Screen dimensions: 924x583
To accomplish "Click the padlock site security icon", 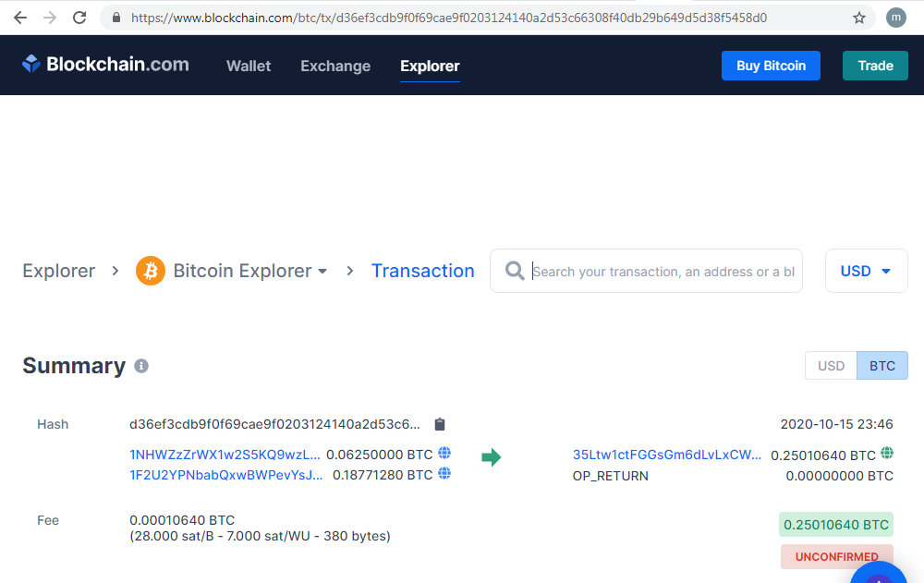I will tap(116, 18).
